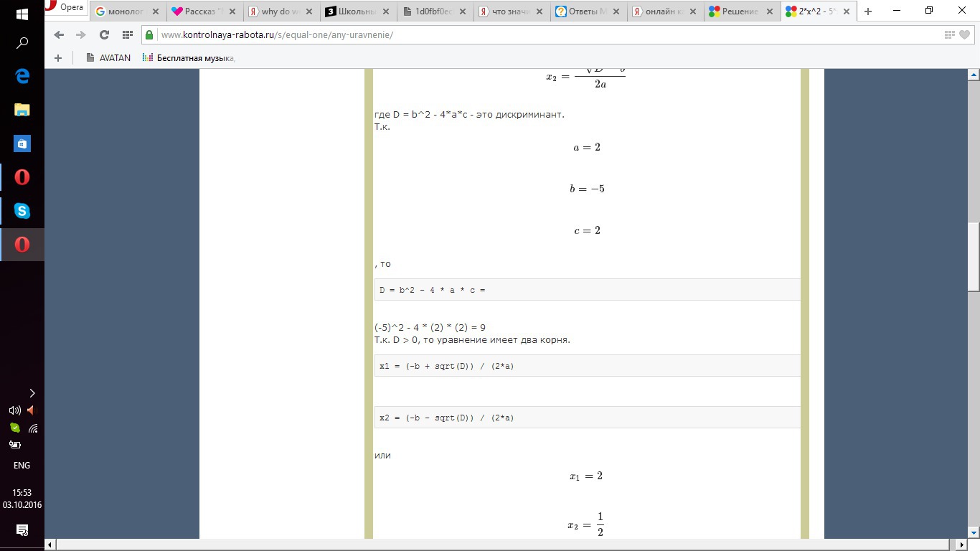Viewport: 980px width, 551px height.
Task: Open the Opera menu button
Action: tap(65, 8)
